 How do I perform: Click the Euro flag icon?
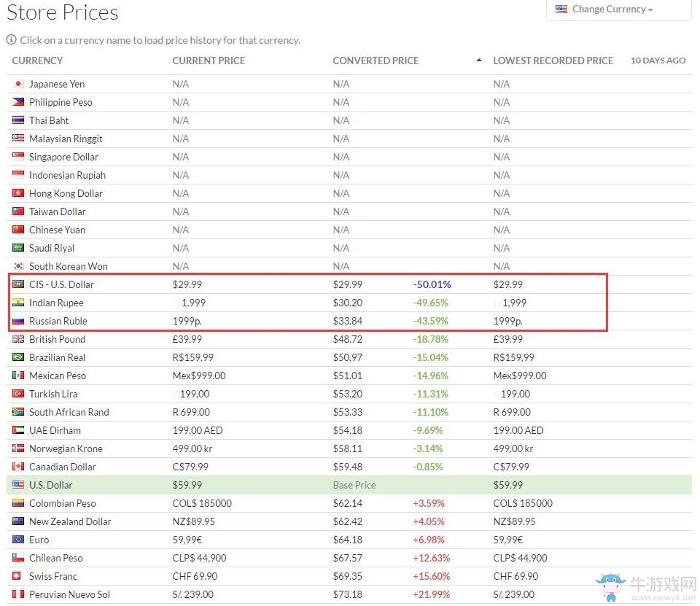tap(18, 540)
